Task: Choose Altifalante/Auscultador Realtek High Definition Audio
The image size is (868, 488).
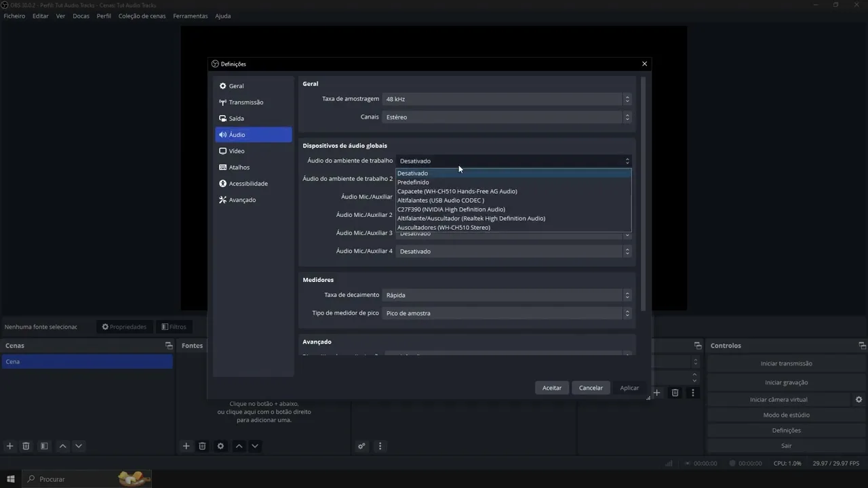Action: (513, 218)
